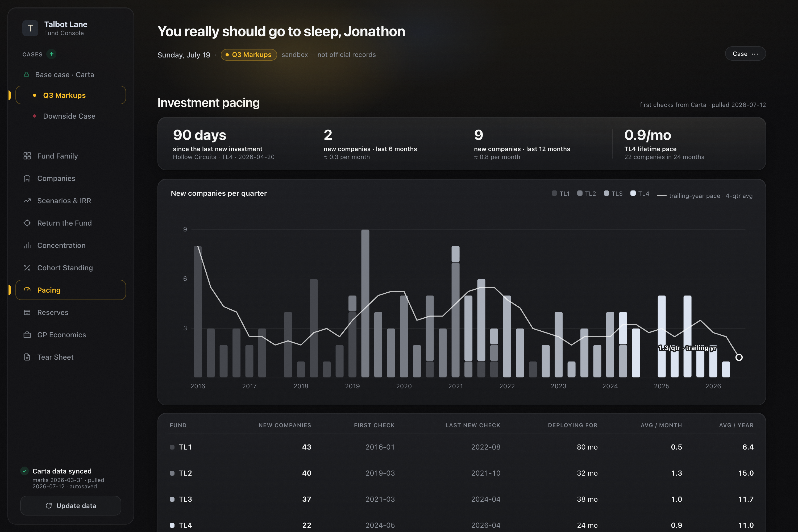The height and width of the screenshot is (532, 798).
Task: Open Fund Family grid icon
Action: click(x=27, y=156)
